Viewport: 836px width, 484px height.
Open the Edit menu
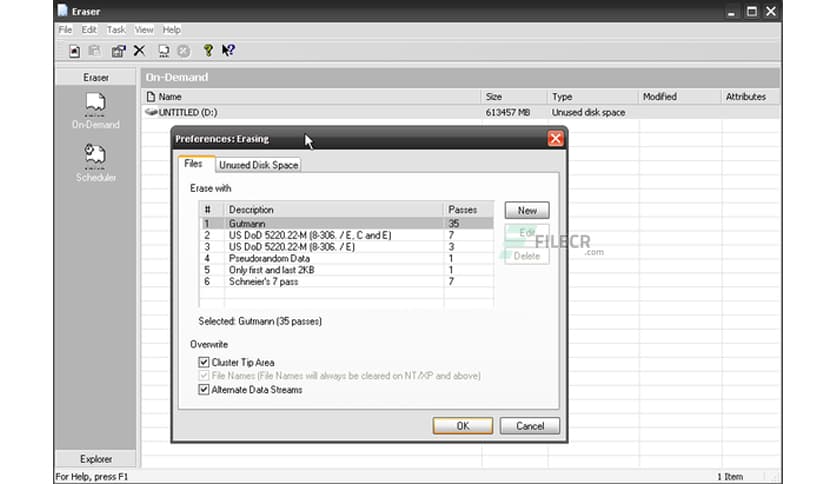89,29
